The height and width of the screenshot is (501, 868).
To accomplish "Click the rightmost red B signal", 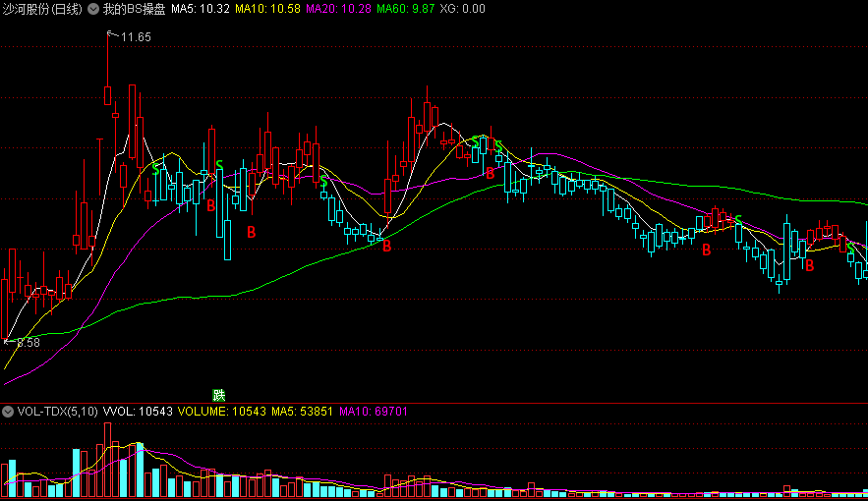I will [x=810, y=266].
